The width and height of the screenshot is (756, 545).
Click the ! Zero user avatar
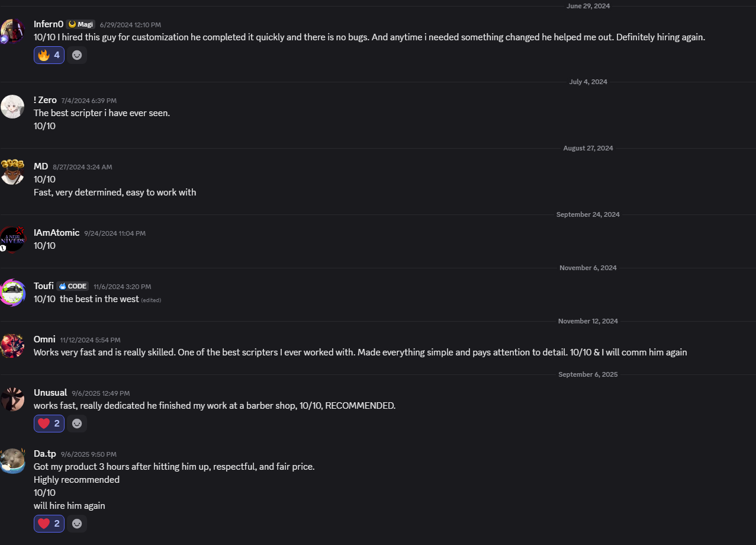pyautogui.click(x=12, y=107)
